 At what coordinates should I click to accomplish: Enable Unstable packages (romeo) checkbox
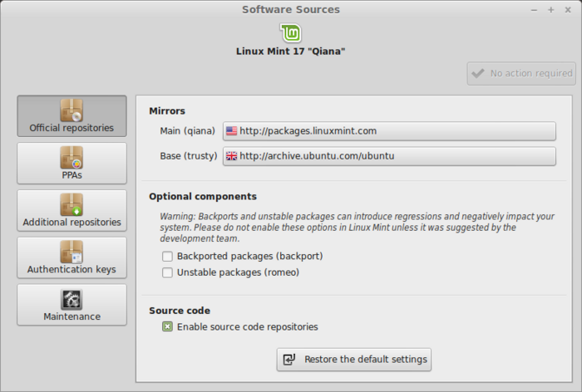167,272
